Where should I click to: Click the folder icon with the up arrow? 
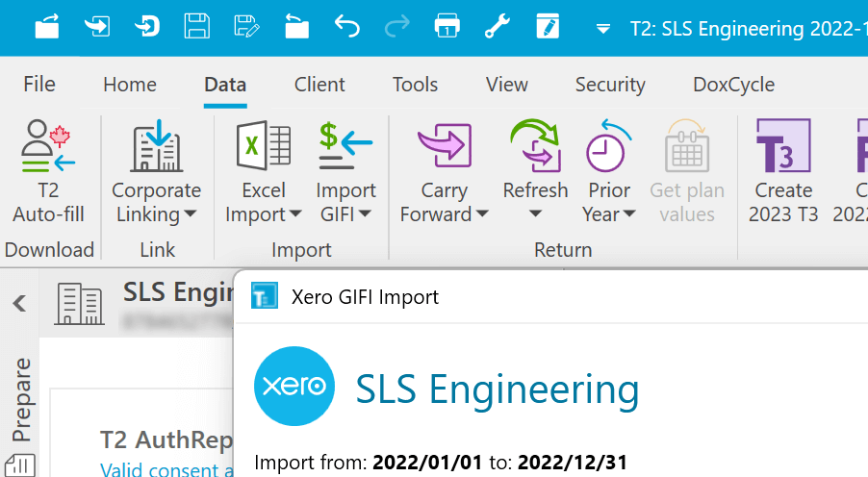coord(296,27)
